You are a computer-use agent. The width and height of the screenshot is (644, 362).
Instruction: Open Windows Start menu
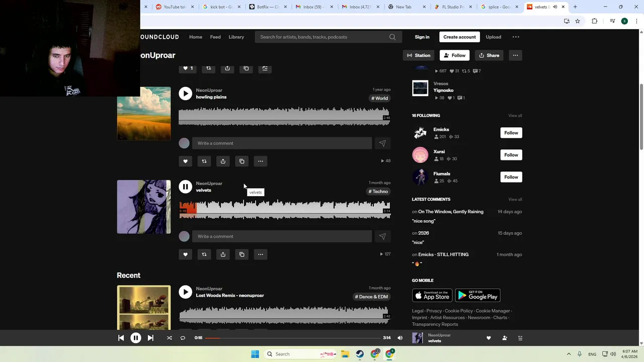pyautogui.click(x=255, y=354)
